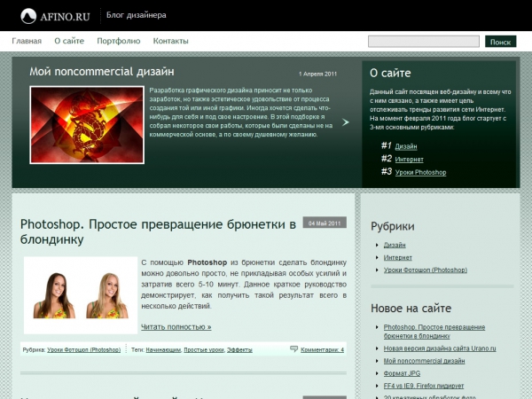The image size is (532, 399).
Task: Open Уроки Фотошоп (Photoshop) in Рубрики sidebar
Action: tap(426, 270)
